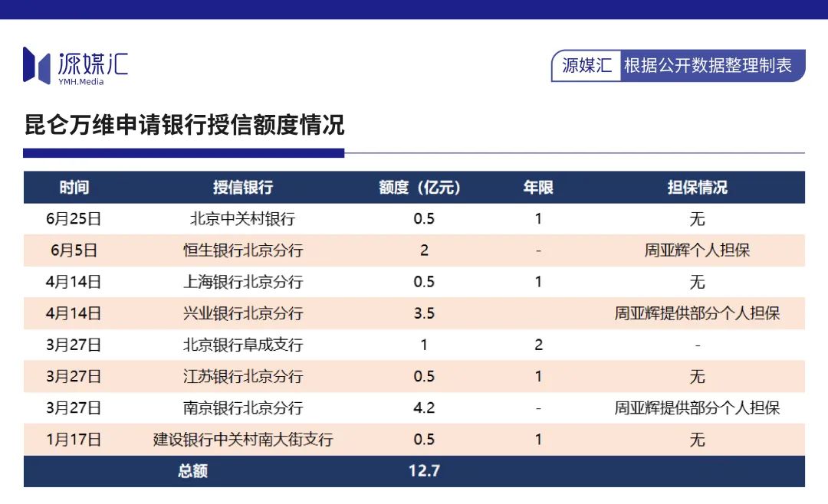Select the cell 北京中关村银行

coord(243,219)
